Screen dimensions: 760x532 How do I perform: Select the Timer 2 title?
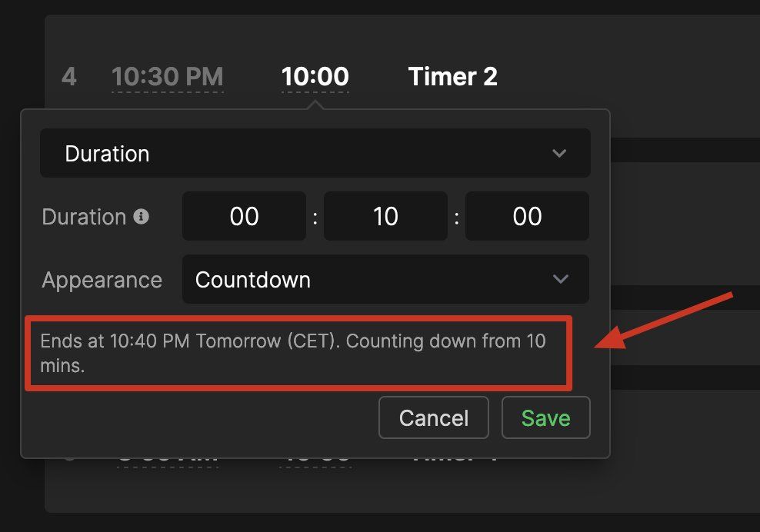[x=452, y=77]
